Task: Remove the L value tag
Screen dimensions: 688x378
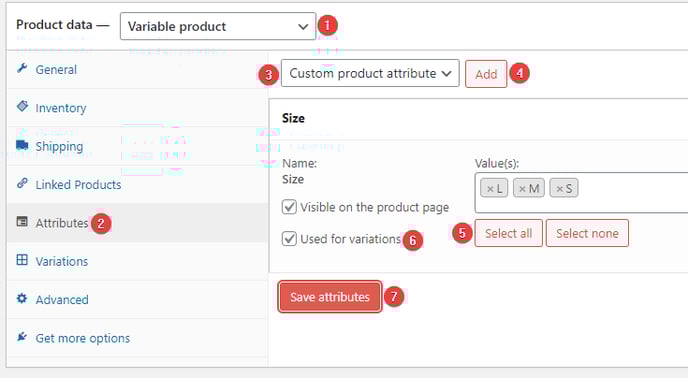Action: click(490, 189)
